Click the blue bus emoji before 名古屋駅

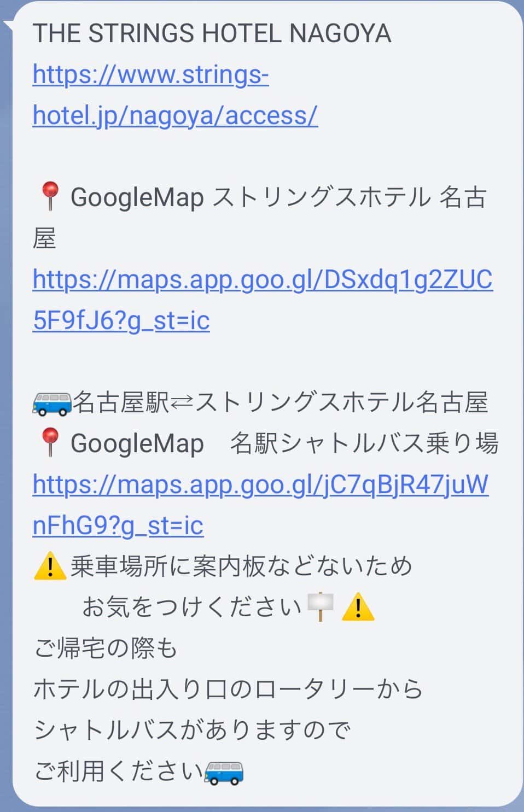[52, 403]
